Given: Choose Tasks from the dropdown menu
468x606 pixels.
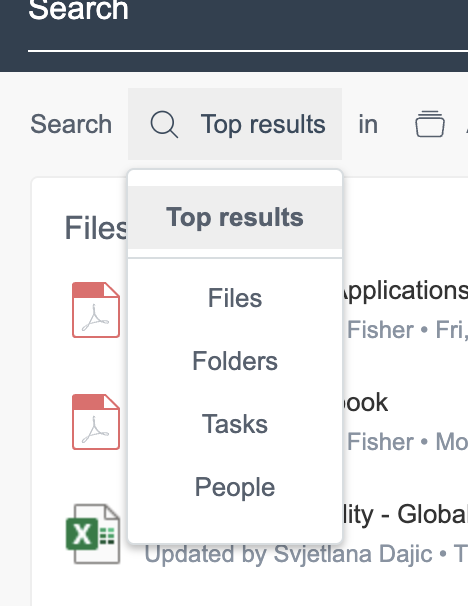Looking at the screenshot, I should click(235, 424).
